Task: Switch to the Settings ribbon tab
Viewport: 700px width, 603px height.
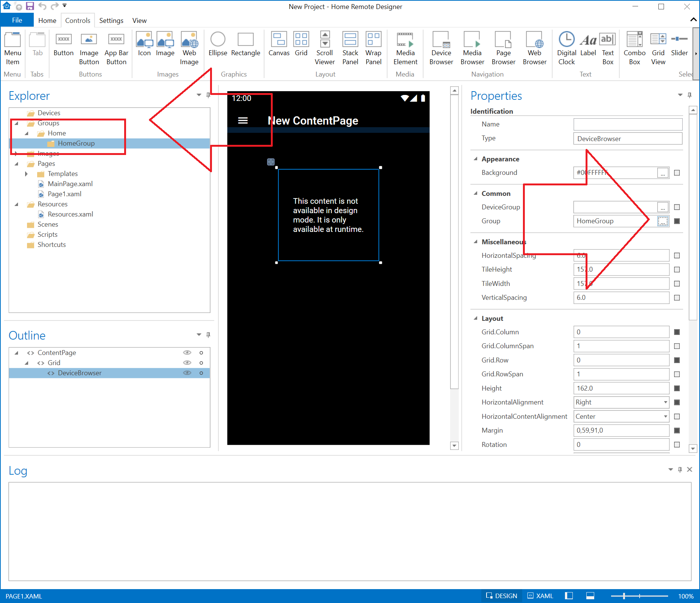Action: (x=111, y=20)
